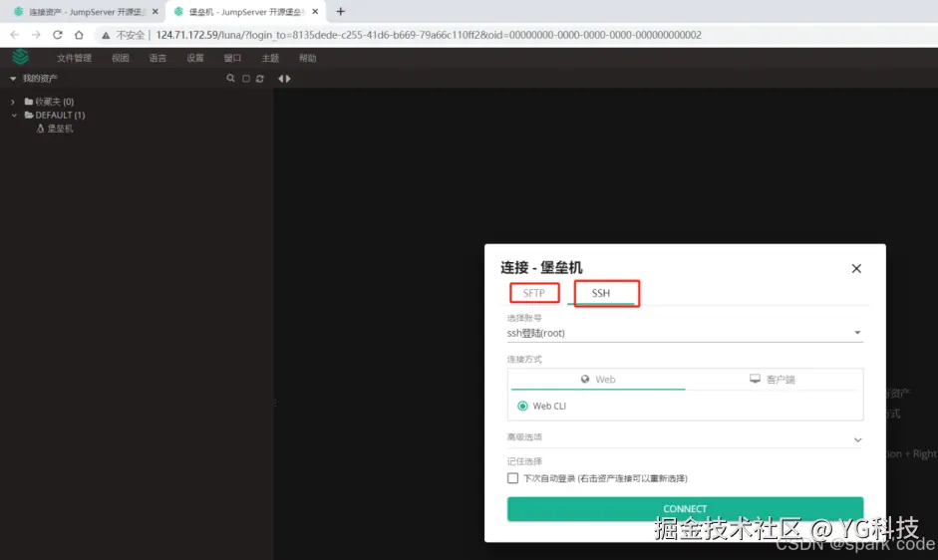
Task: Collapse the 我的资产 panel
Action: 13,79
